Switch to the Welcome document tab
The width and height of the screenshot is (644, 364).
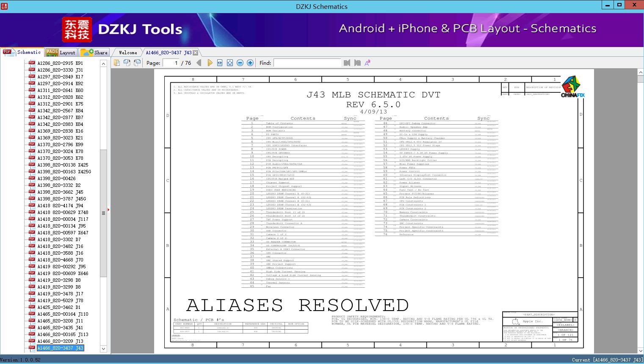click(127, 53)
